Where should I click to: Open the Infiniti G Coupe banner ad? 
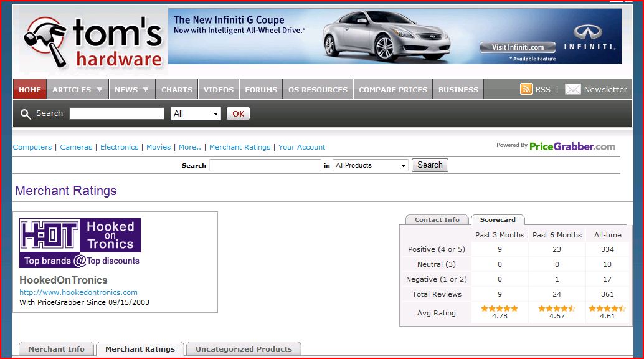[395, 36]
